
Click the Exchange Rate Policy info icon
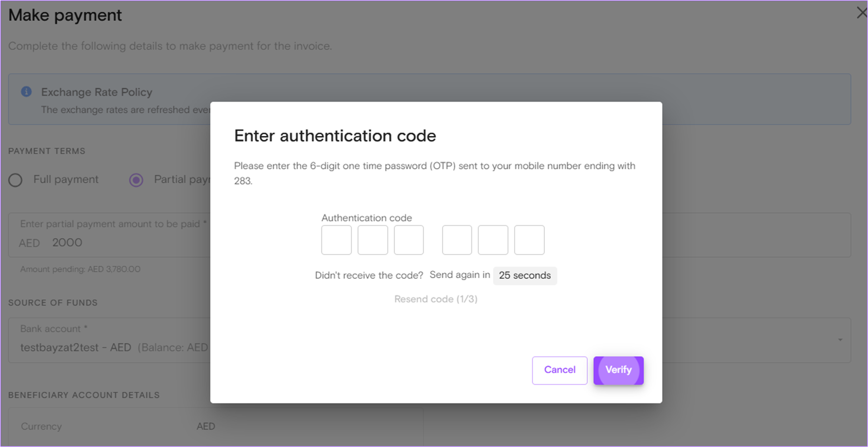(26, 92)
